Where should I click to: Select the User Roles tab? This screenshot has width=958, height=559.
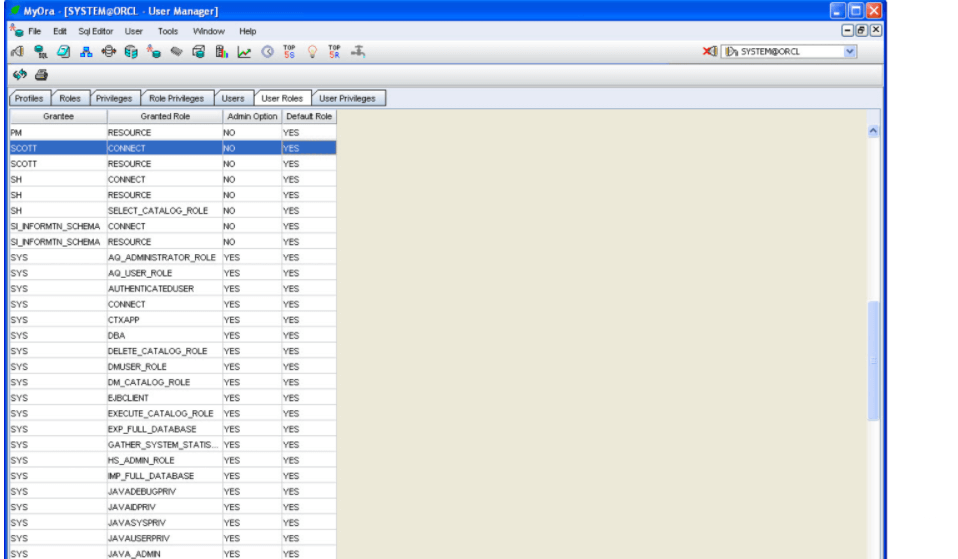(282, 98)
